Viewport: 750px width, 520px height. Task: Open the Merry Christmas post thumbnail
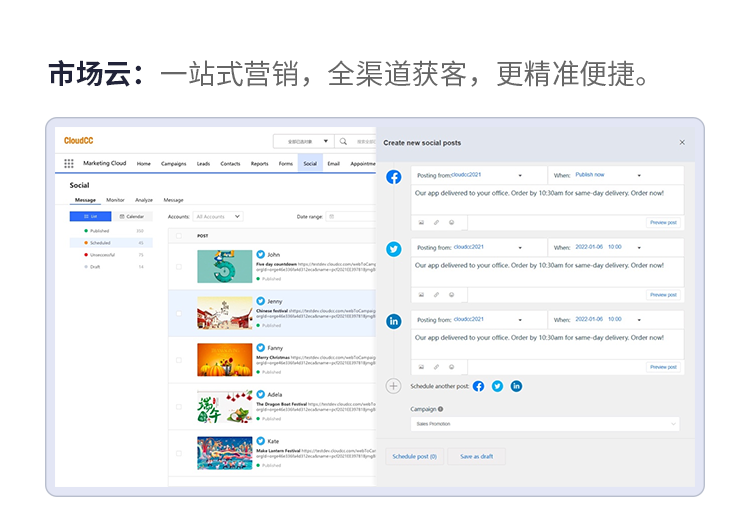(x=224, y=359)
